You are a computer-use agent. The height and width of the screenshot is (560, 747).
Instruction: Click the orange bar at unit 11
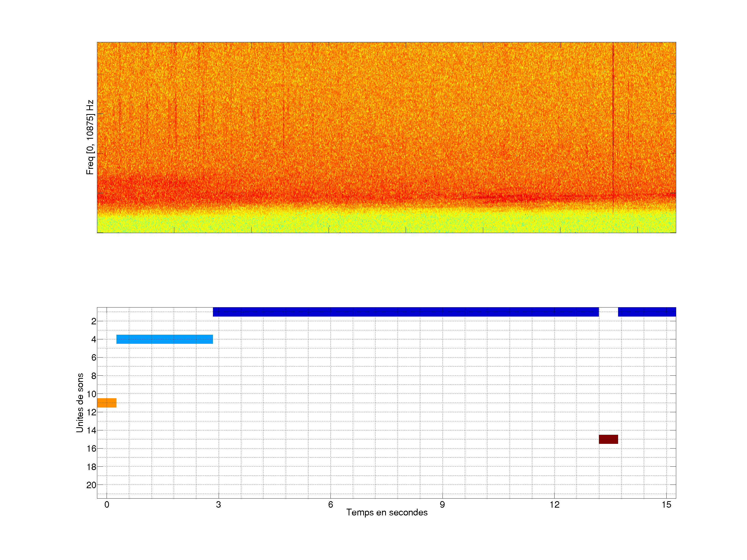click(x=107, y=403)
